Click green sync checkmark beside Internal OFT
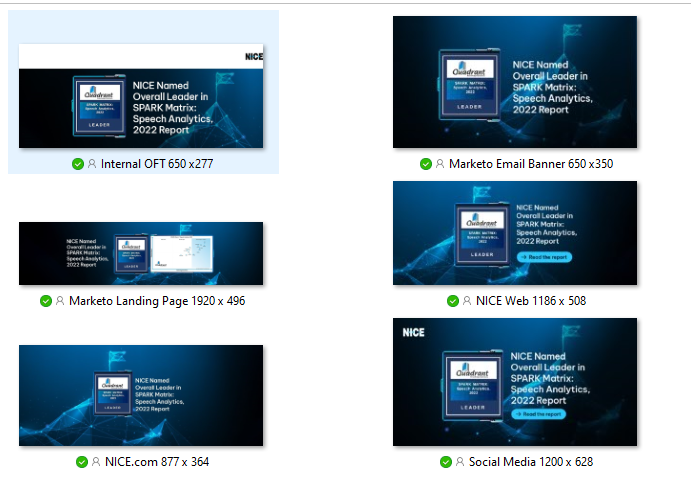691x497 pixels. pos(78,164)
